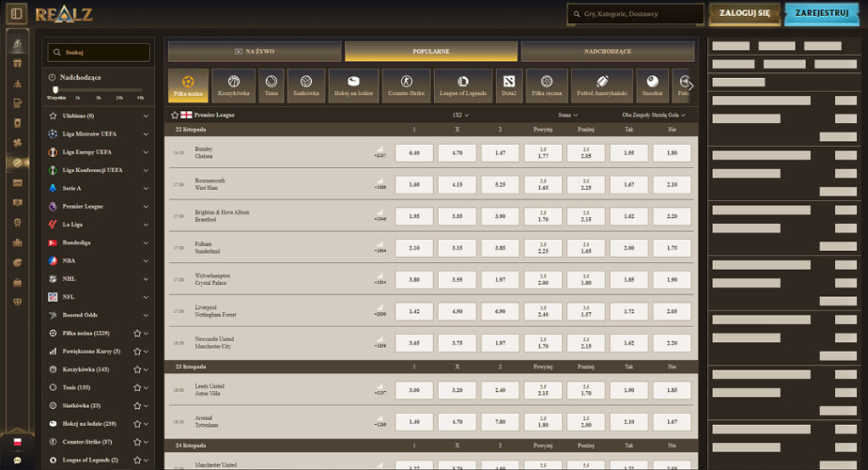Select the Dota2 category icon
This screenshot has width=868, height=470.
tap(509, 86)
